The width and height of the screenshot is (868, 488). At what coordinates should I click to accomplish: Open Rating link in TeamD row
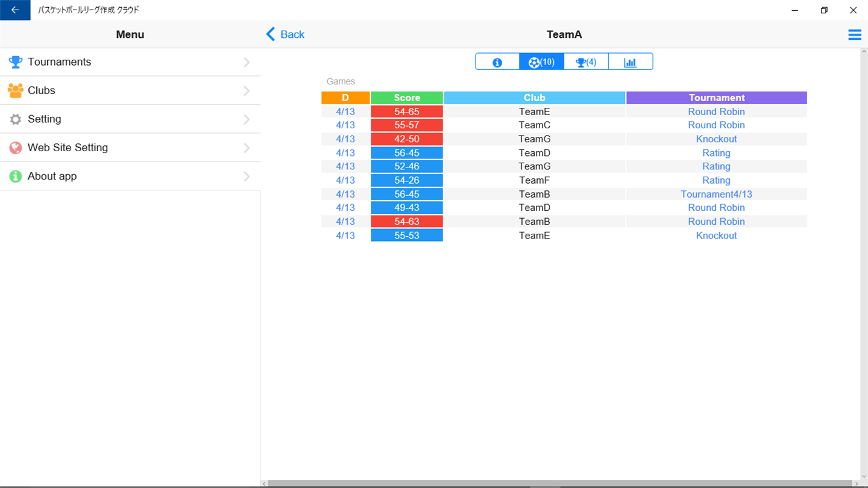717,153
